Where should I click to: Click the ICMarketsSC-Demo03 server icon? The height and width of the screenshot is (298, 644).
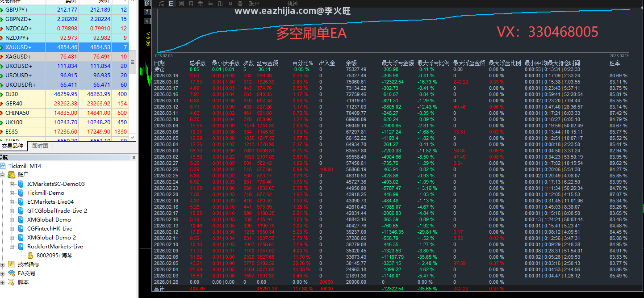21,184
